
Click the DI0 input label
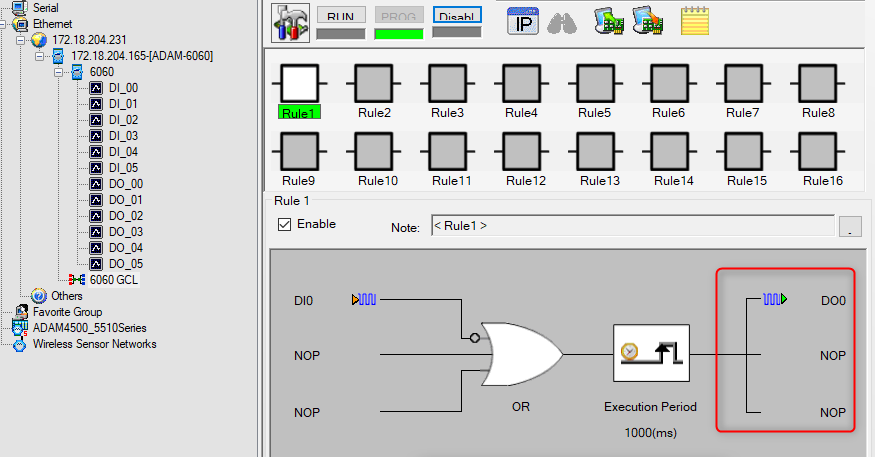tap(303, 301)
